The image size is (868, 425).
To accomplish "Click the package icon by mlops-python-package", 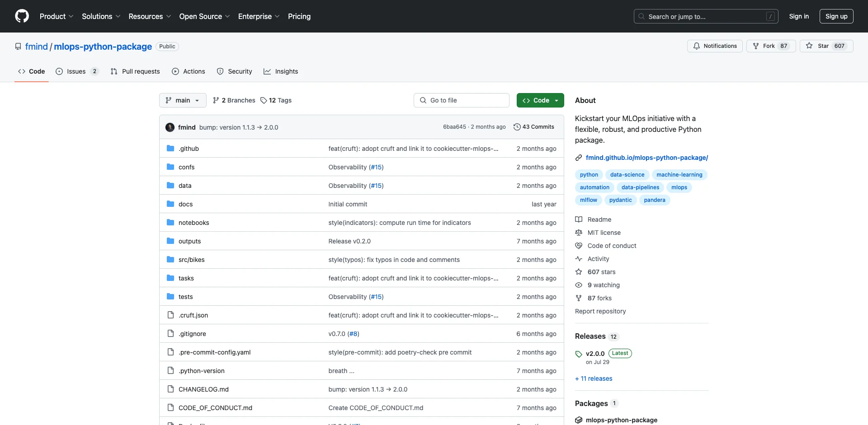I will tap(579, 420).
